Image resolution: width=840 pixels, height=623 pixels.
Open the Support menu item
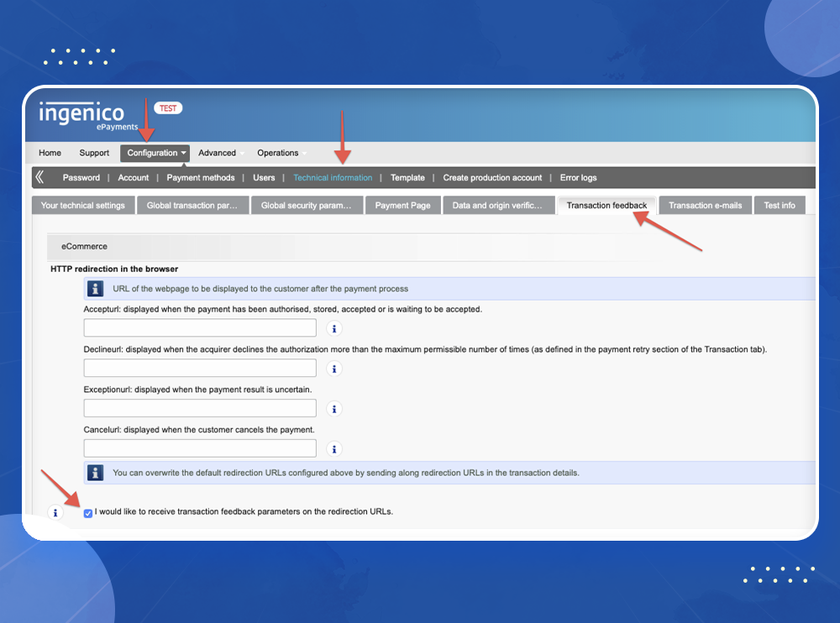coord(94,153)
